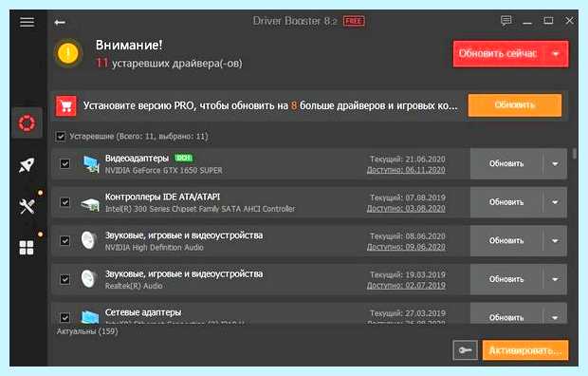
Task: Expand dropdown arrow for IDE ATA/ATAPI row
Action: click(x=555, y=202)
